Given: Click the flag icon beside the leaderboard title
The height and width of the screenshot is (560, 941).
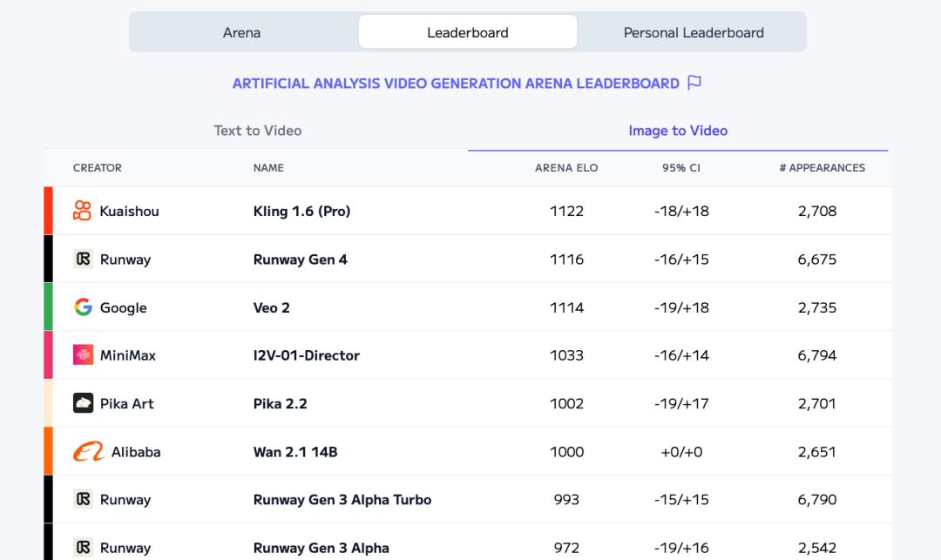Looking at the screenshot, I should [x=694, y=82].
